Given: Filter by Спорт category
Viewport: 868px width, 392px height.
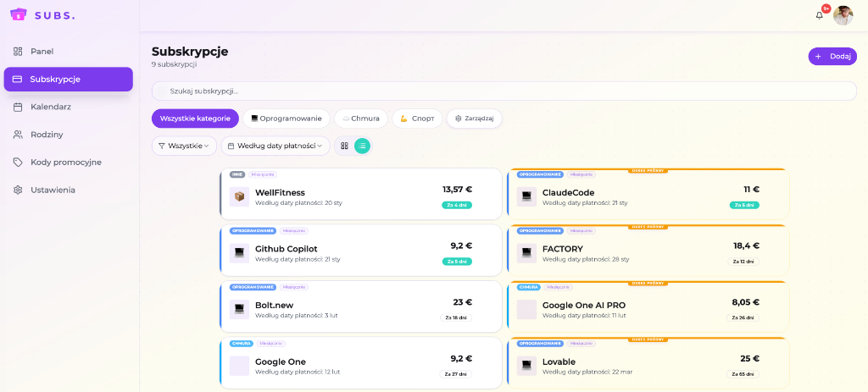Looking at the screenshot, I should 417,119.
